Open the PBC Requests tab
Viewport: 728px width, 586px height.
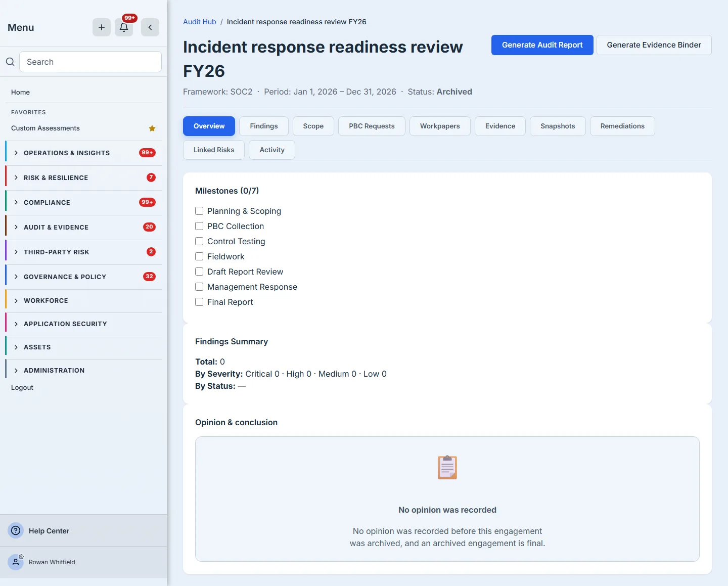[x=372, y=126]
